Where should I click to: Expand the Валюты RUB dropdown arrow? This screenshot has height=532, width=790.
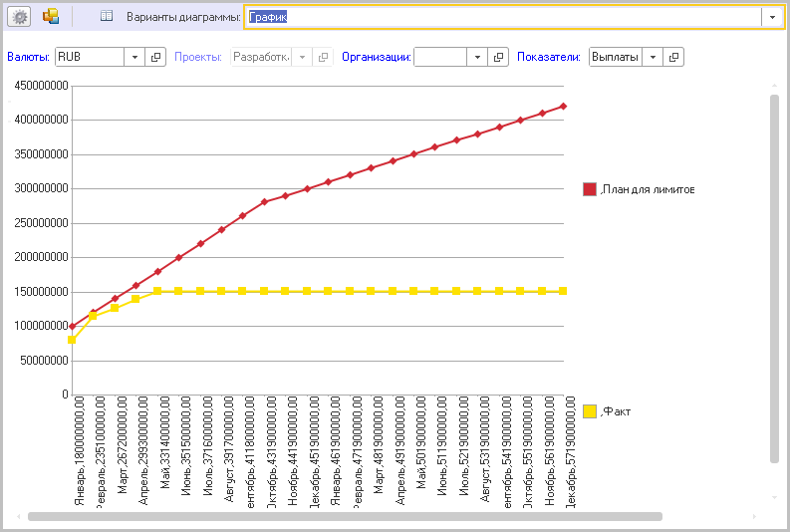pyautogui.click(x=136, y=58)
